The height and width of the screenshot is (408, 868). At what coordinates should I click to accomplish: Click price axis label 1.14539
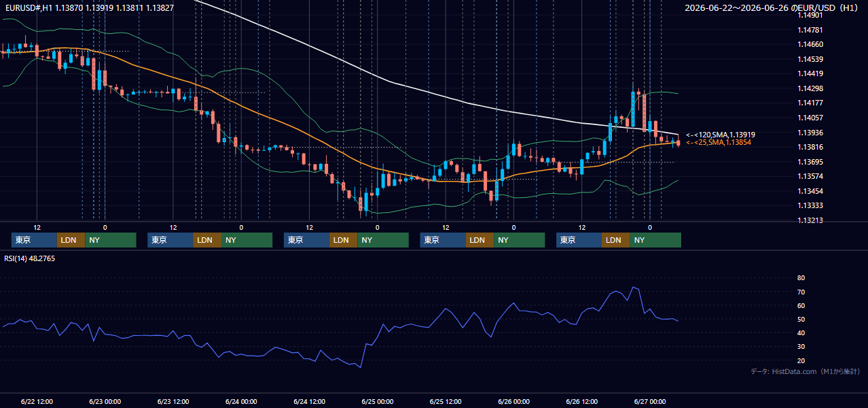point(810,59)
